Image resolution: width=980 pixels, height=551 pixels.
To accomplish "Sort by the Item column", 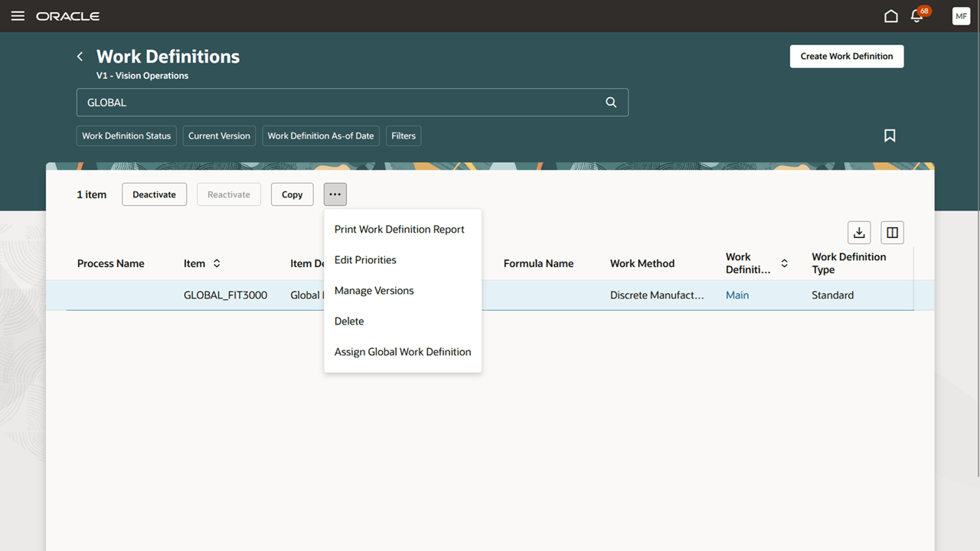I will (x=217, y=263).
